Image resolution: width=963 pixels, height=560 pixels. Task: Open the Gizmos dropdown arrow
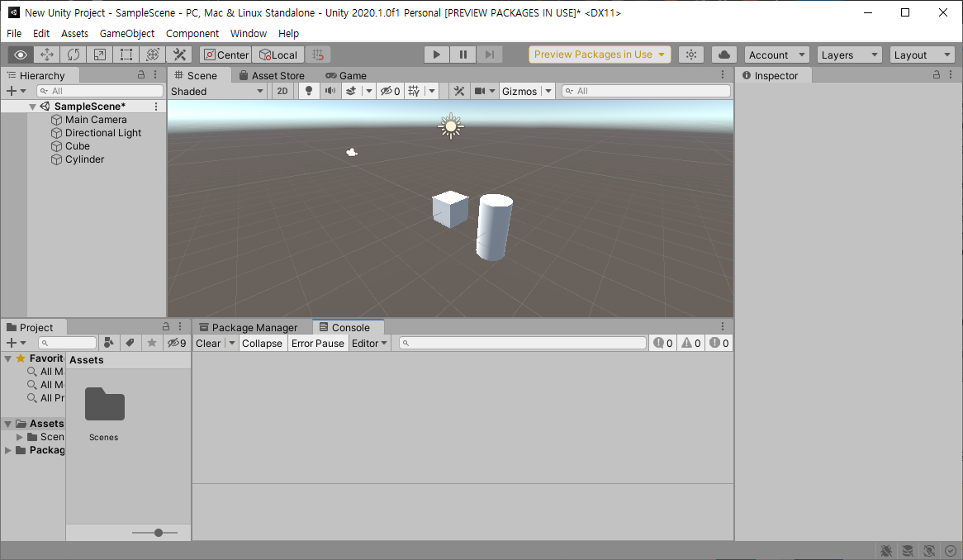[548, 91]
